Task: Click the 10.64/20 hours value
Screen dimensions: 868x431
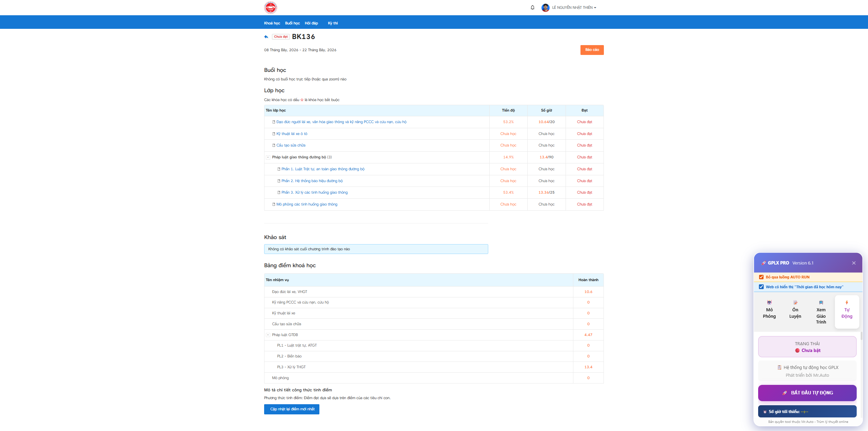Action: click(546, 122)
